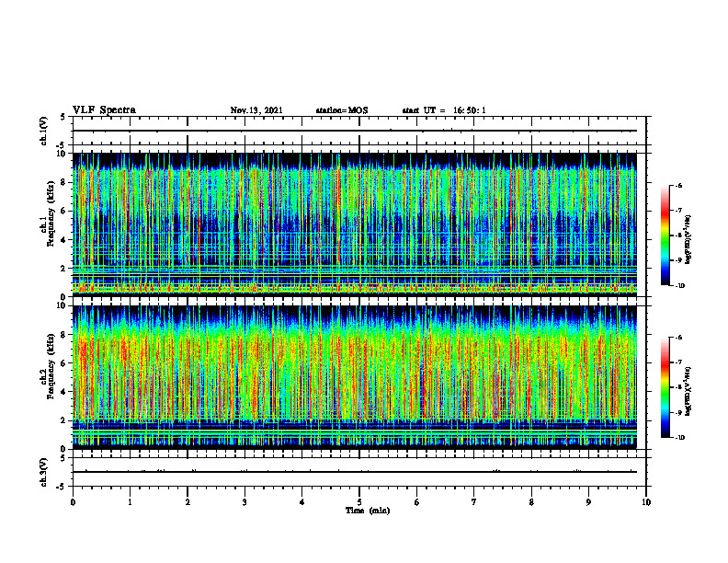Click the "-10" label on ch.2 colorbar
Viewport: 728px width, 563px height.
(x=679, y=437)
